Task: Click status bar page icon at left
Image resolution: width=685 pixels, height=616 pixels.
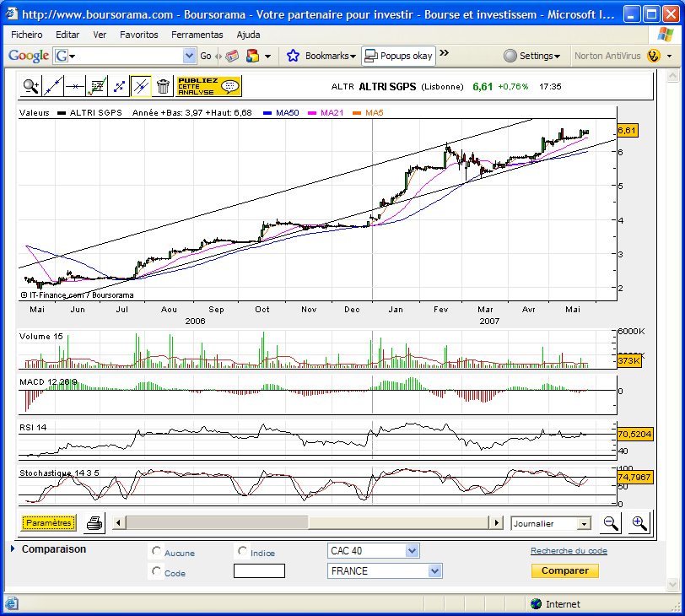Action: [x=11, y=604]
